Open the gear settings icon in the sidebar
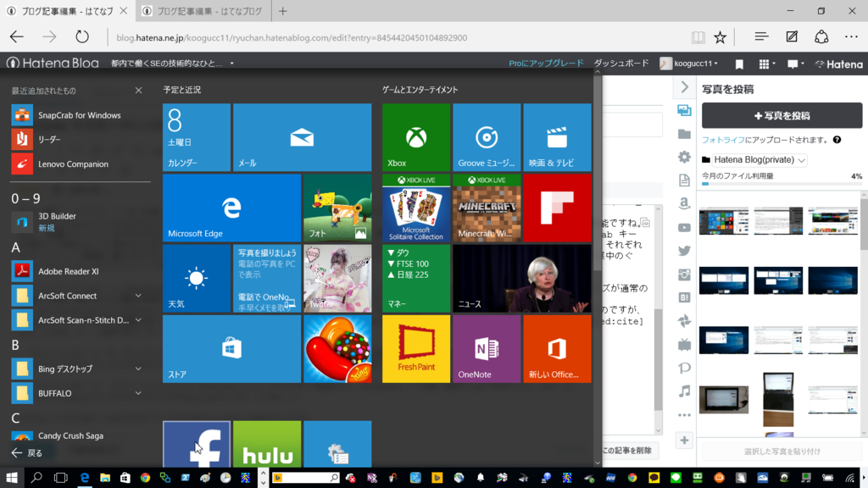Screen dimensions: 868x488 [684, 156]
